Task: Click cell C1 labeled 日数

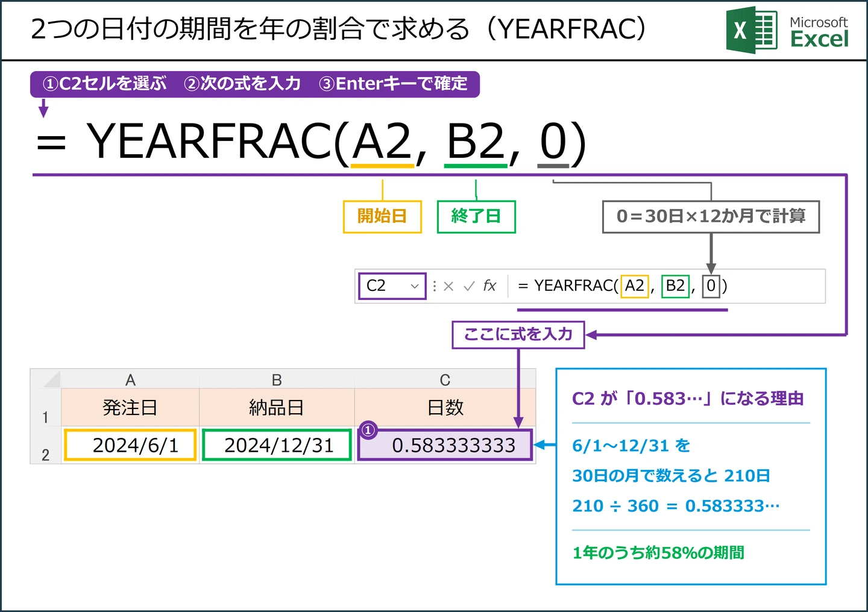Action: 445,408
